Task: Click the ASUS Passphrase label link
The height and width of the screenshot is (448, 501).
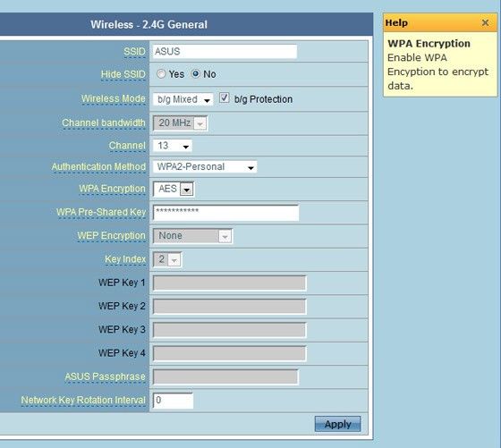Action: click(106, 376)
